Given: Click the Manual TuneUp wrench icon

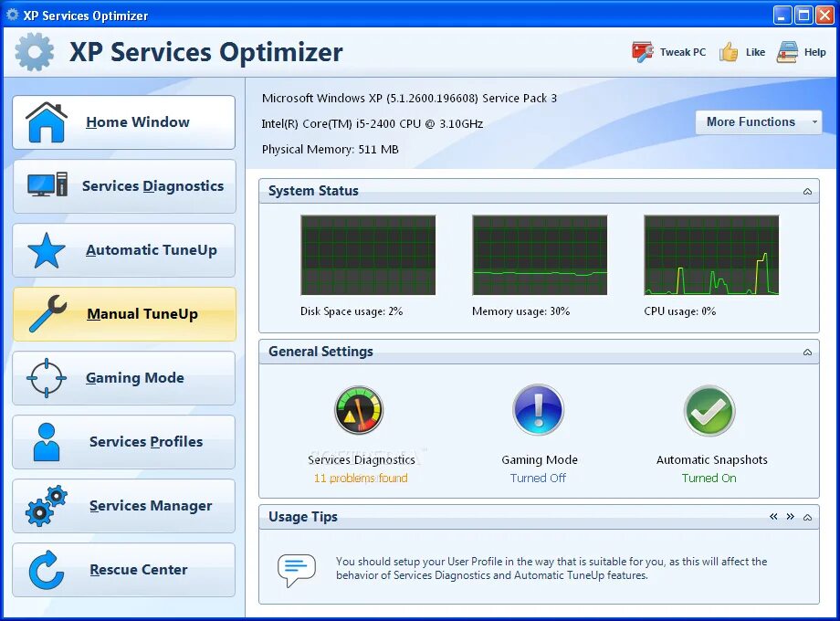Looking at the screenshot, I should tap(47, 313).
